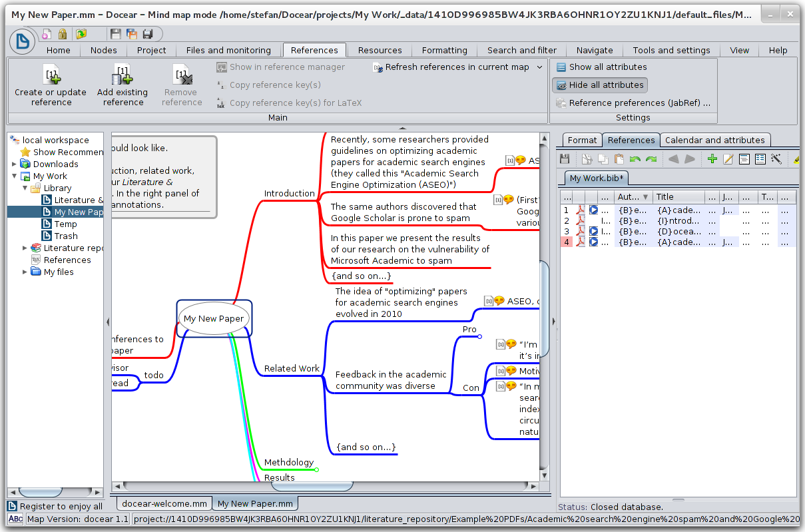Click Remove reference in the ribbon

[x=182, y=85]
